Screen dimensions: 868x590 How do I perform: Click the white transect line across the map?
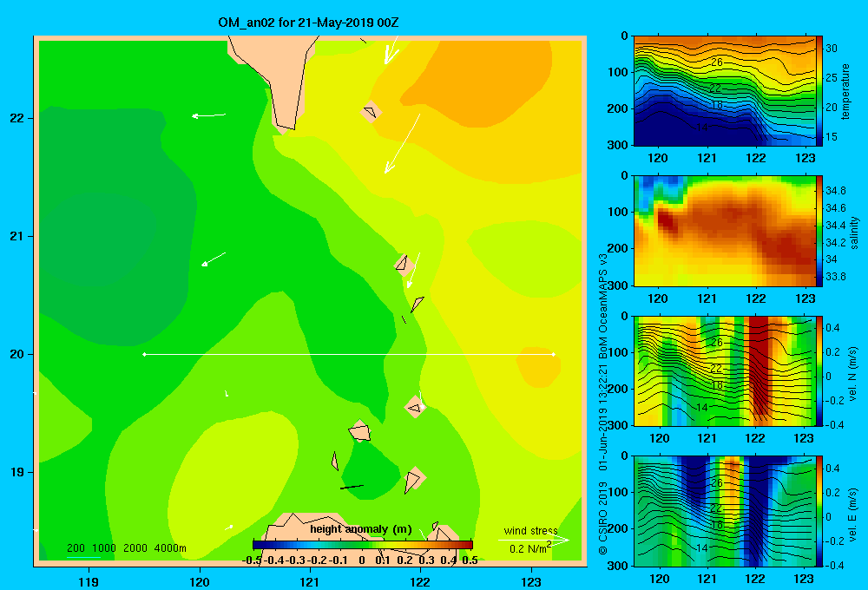(x=349, y=354)
